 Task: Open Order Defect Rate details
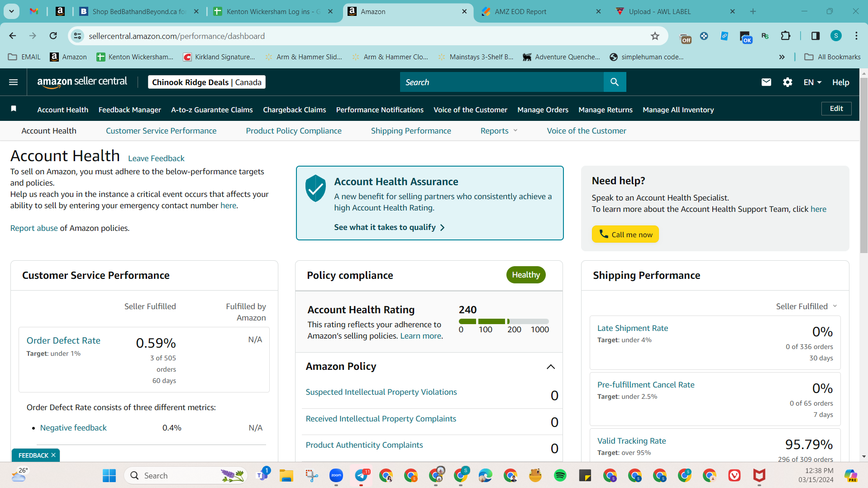(x=63, y=340)
